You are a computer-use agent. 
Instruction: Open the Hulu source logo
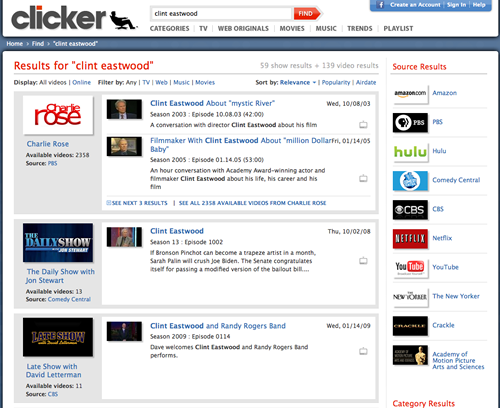point(410,151)
